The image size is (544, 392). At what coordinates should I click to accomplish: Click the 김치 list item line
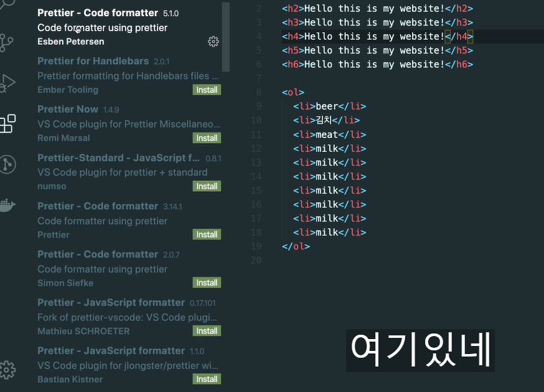[327, 120]
